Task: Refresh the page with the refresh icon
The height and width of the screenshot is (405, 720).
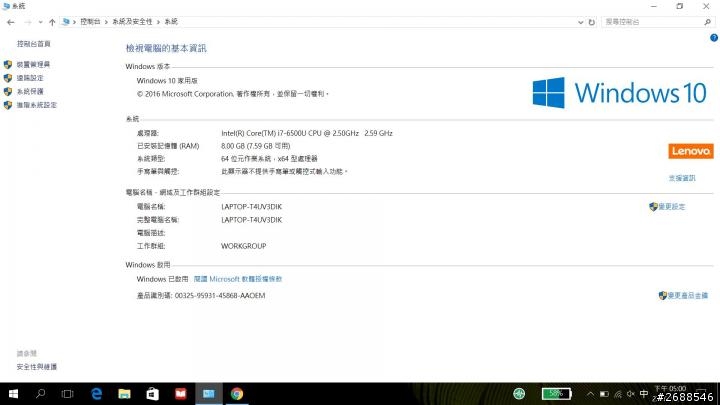Action: (591, 22)
